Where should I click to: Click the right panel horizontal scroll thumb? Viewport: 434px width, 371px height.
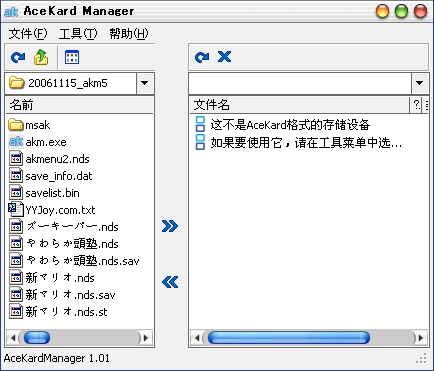click(x=289, y=338)
